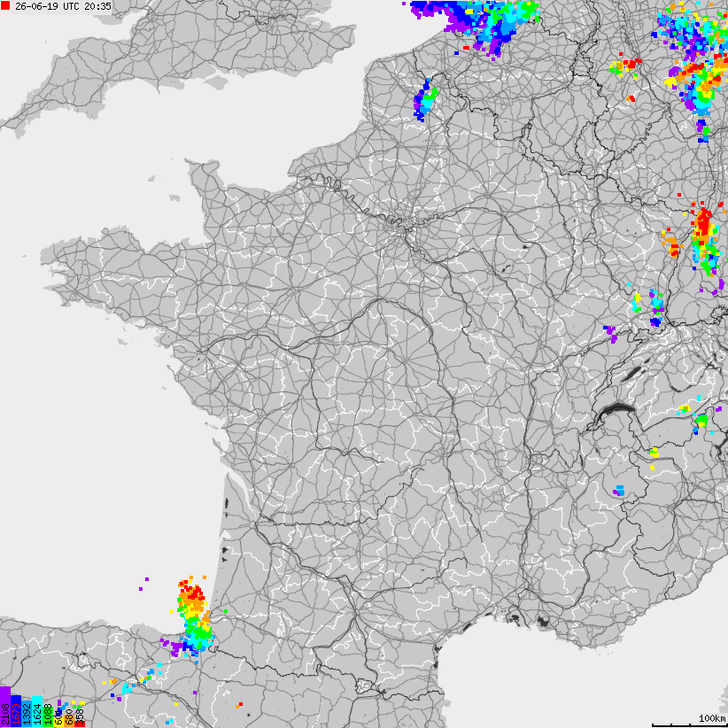This screenshot has height=728, width=728.
Task: Select the purple legend bar labeled 2108
Action: 5,707
